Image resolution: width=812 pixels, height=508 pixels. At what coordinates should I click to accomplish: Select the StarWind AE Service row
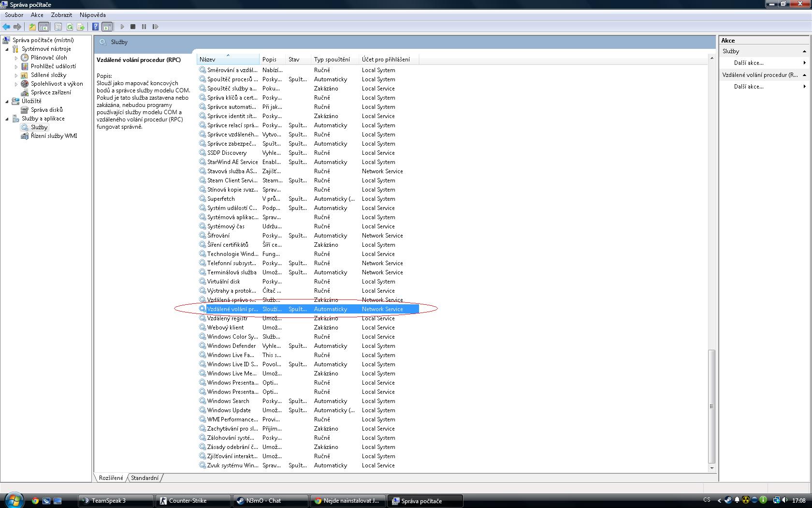point(308,162)
